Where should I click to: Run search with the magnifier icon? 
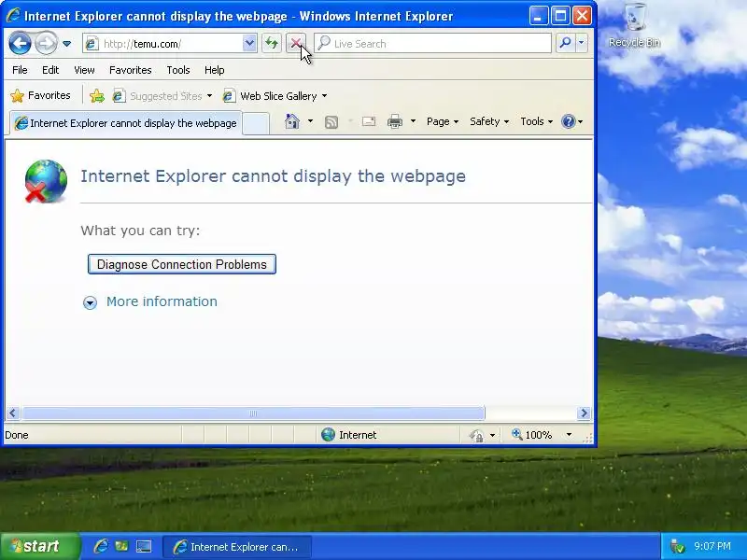click(566, 43)
